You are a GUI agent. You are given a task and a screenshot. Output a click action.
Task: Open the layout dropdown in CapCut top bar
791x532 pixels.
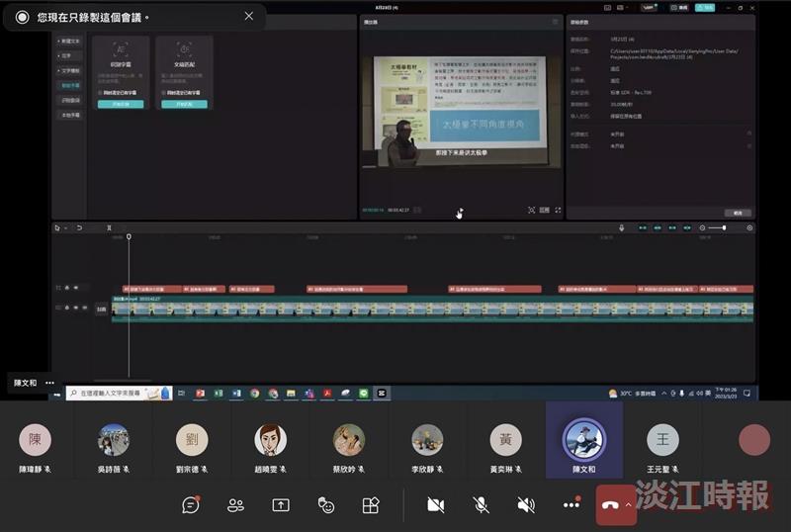(622, 8)
